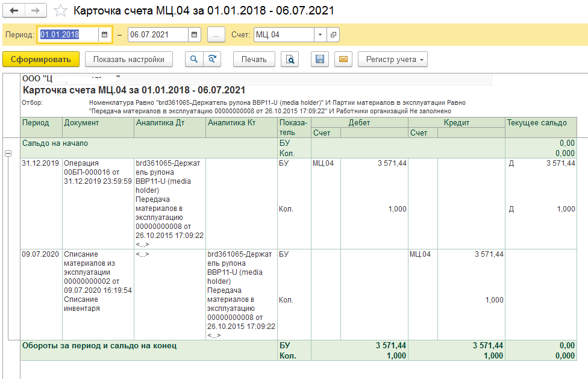Select the Период column header
This screenshot has width=588, height=379.
tap(41, 128)
